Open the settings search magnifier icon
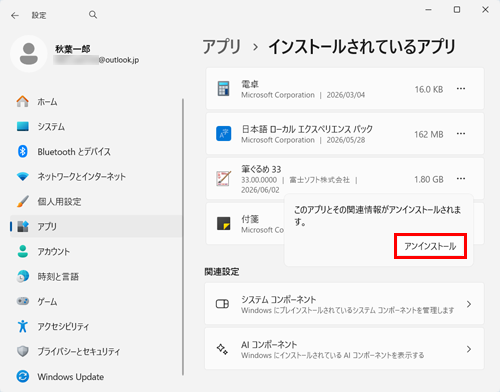This screenshot has height=392, width=500. click(93, 15)
